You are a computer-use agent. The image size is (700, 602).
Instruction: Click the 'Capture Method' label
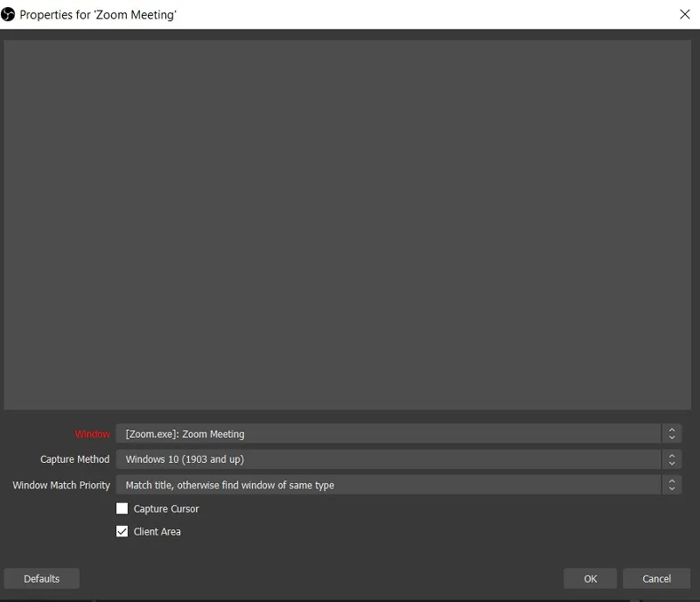(x=74, y=459)
